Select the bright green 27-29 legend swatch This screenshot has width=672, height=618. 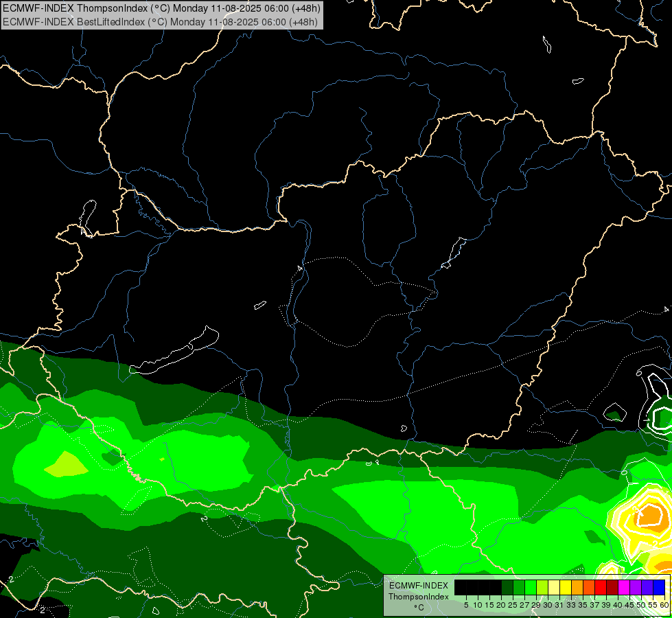[531, 587]
